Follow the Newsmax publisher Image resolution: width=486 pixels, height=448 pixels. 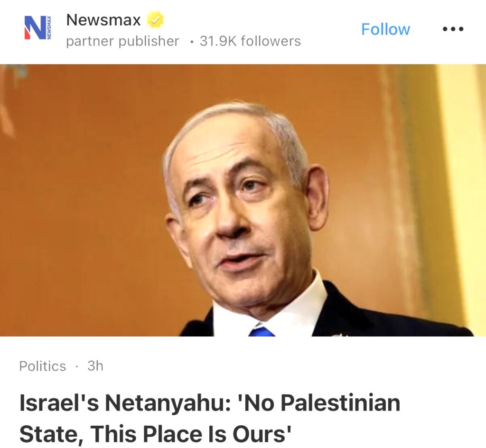[x=385, y=29]
